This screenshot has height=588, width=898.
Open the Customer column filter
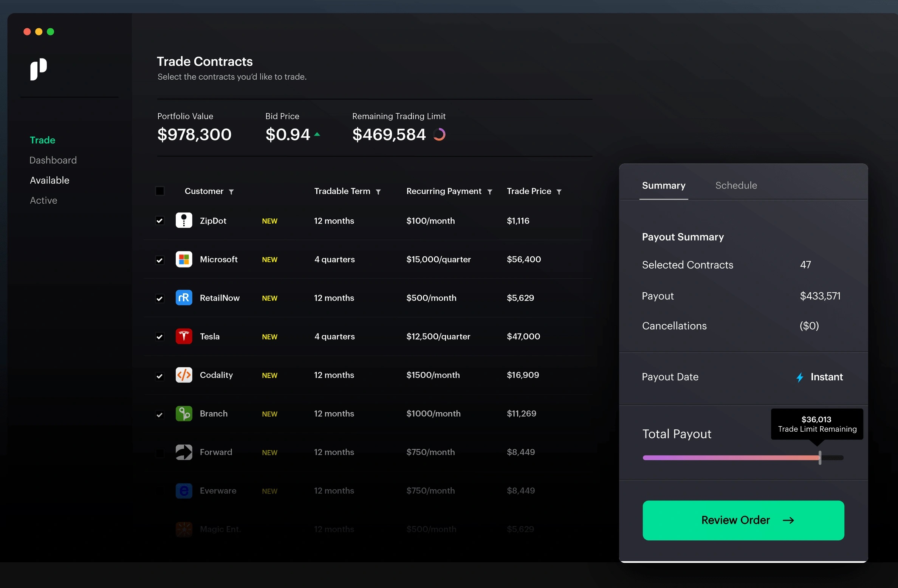(x=231, y=192)
